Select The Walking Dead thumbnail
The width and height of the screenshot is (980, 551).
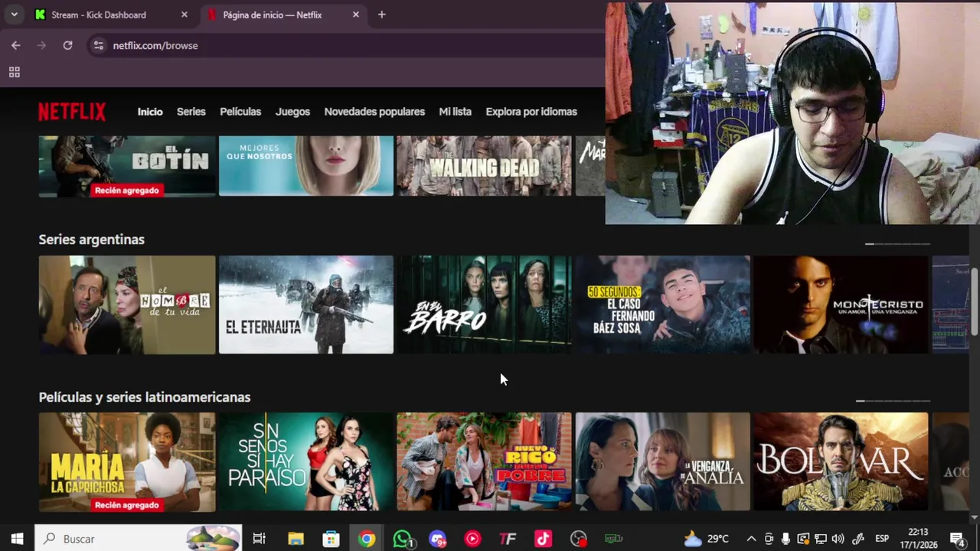pyautogui.click(x=484, y=166)
